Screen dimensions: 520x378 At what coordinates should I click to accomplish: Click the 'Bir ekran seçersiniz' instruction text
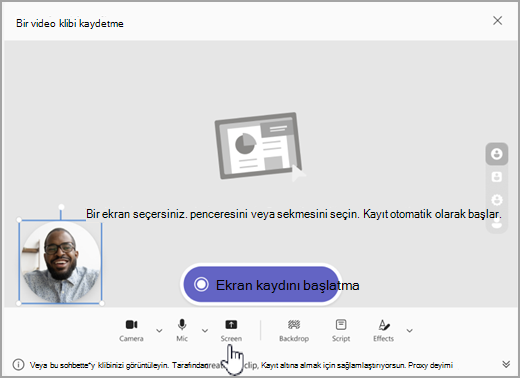pyautogui.click(x=293, y=214)
